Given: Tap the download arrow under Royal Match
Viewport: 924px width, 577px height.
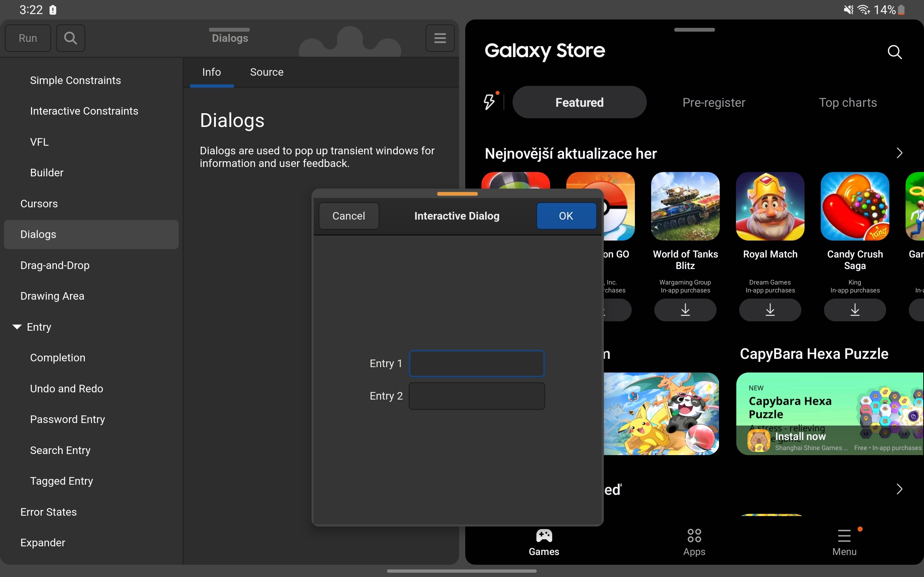Looking at the screenshot, I should coord(770,309).
